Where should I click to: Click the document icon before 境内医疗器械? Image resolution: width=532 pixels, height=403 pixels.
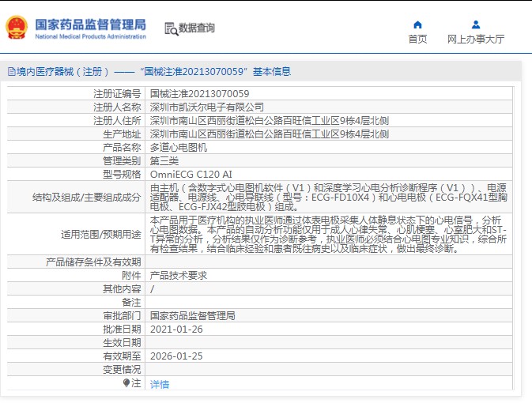[x=11, y=72]
